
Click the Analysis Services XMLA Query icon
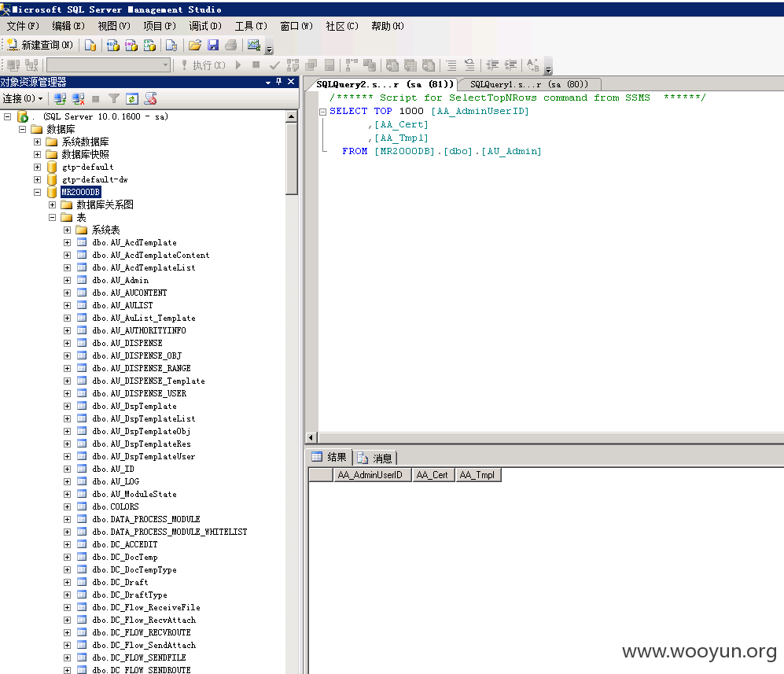point(149,45)
